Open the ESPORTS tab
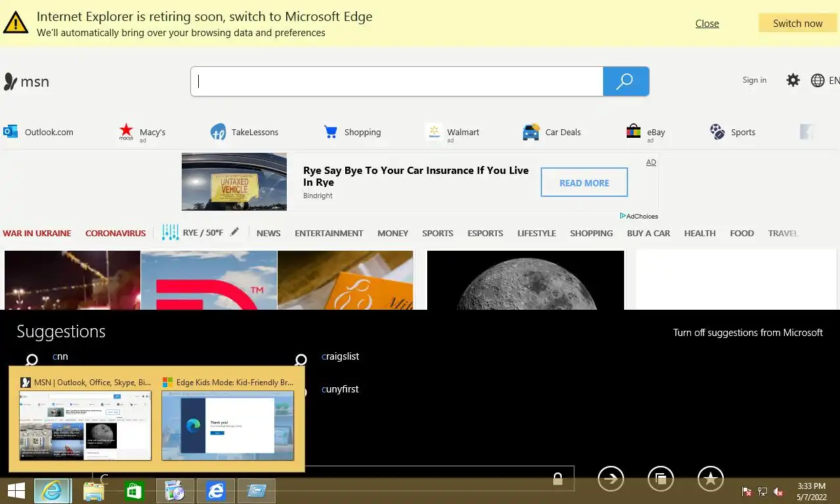 (x=485, y=233)
